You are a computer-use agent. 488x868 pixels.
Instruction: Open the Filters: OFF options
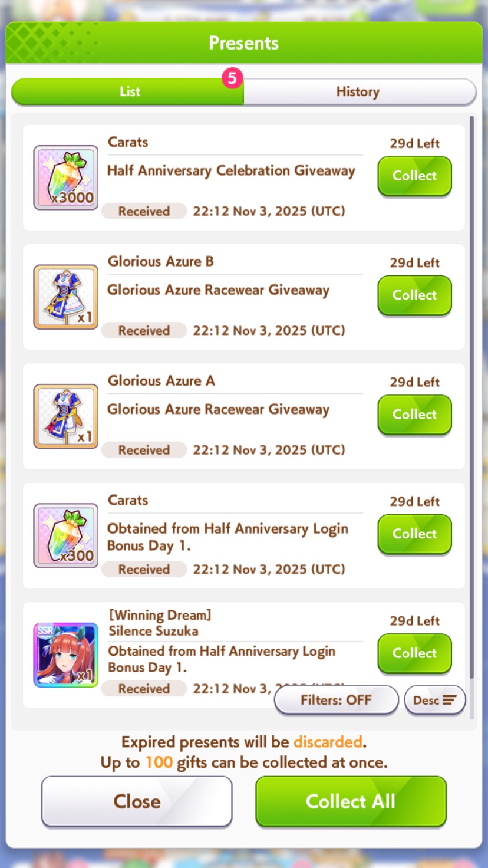coord(337,700)
